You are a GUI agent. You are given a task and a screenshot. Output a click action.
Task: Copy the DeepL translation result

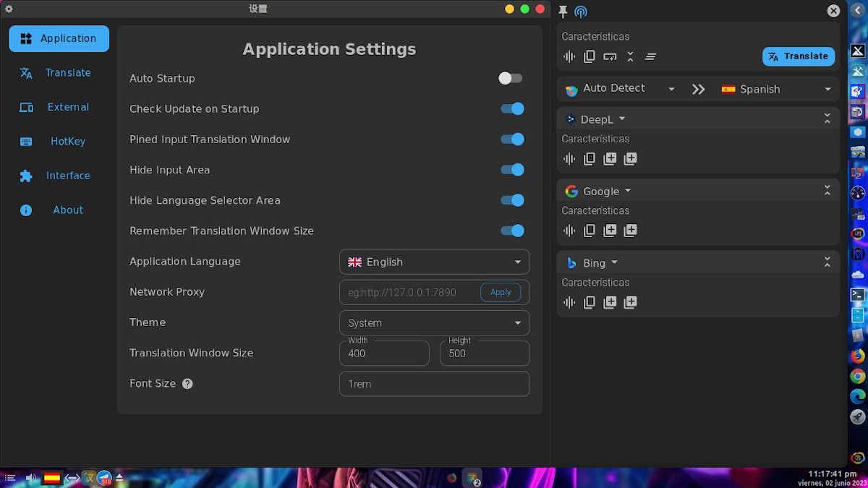[590, 159]
